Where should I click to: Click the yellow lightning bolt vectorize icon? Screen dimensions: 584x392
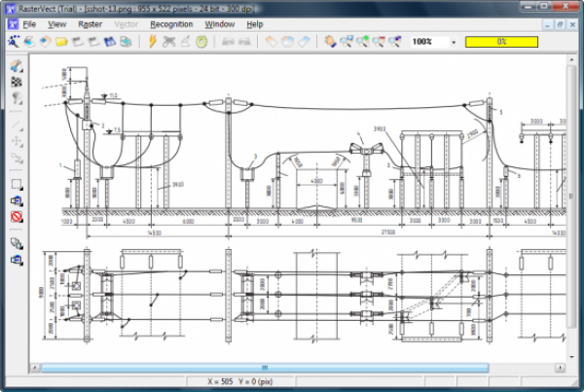pos(152,42)
